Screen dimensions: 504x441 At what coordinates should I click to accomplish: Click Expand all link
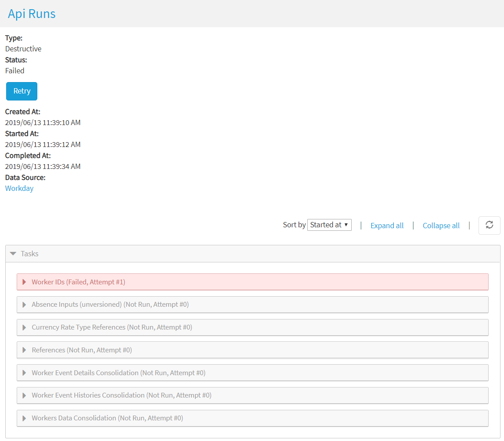click(387, 226)
